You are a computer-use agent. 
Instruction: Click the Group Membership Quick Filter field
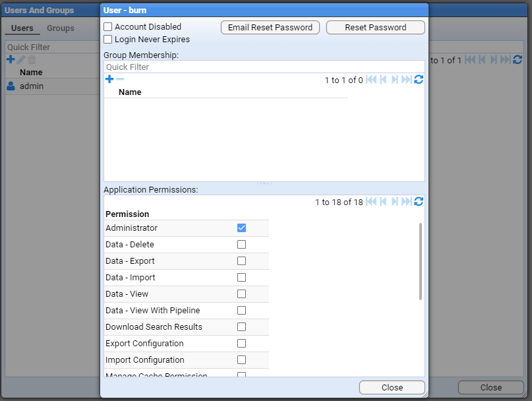coord(264,67)
